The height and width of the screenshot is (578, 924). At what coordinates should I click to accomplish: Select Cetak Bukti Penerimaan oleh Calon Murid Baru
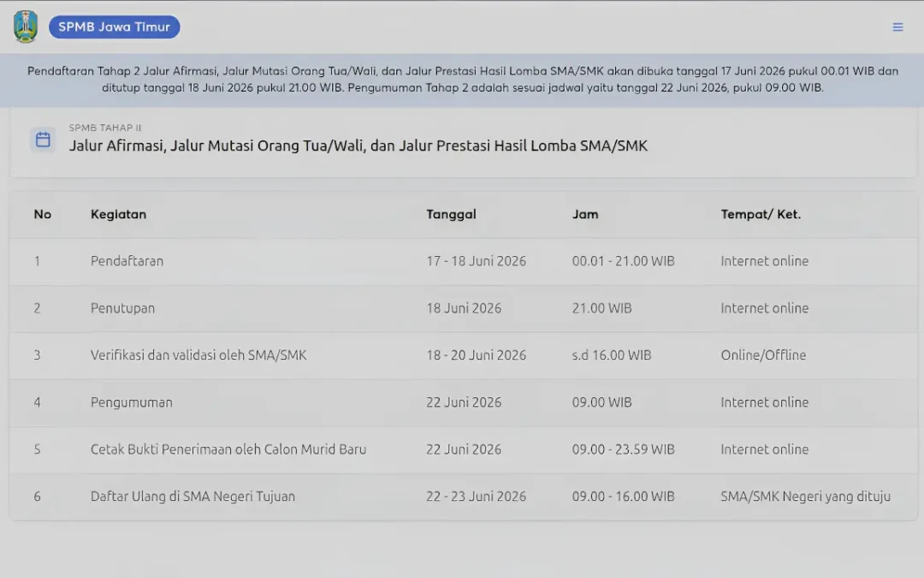(x=228, y=450)
